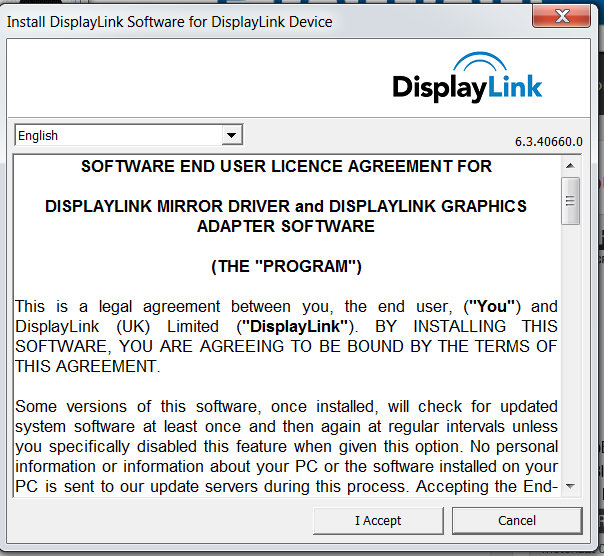Click the bold "DisplayLink" term in agreement

(x=295, y=326)
